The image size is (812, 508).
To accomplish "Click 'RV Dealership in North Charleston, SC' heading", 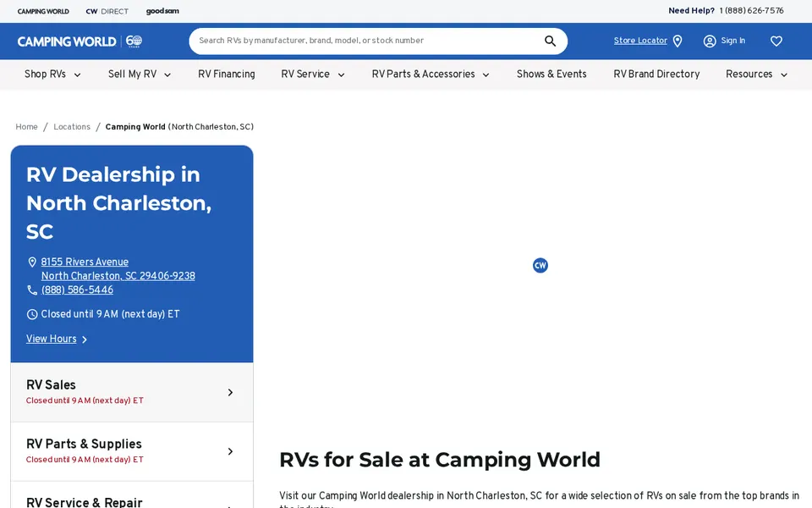I will [x=119, y=203].
